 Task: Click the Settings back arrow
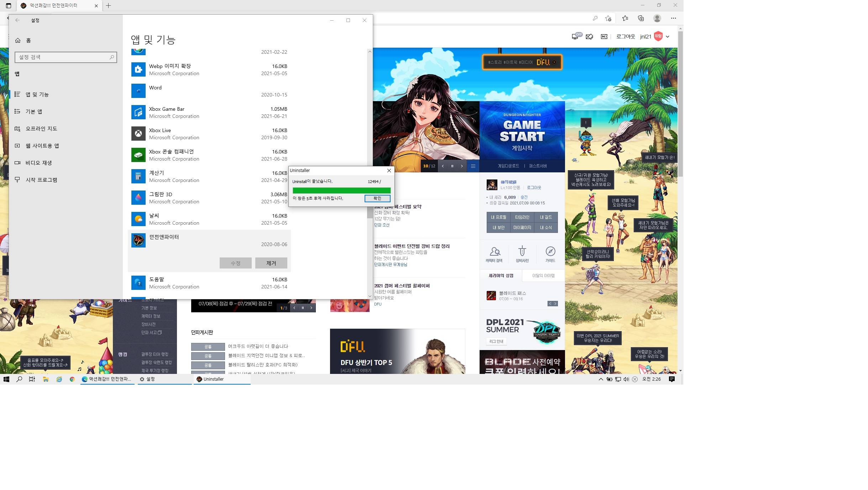17,20
